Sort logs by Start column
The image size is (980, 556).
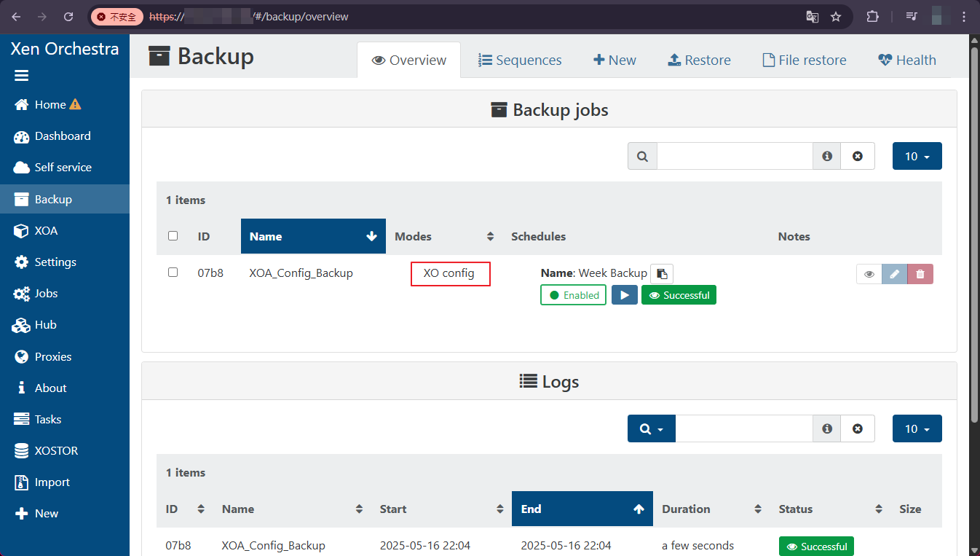coord(441,509)
